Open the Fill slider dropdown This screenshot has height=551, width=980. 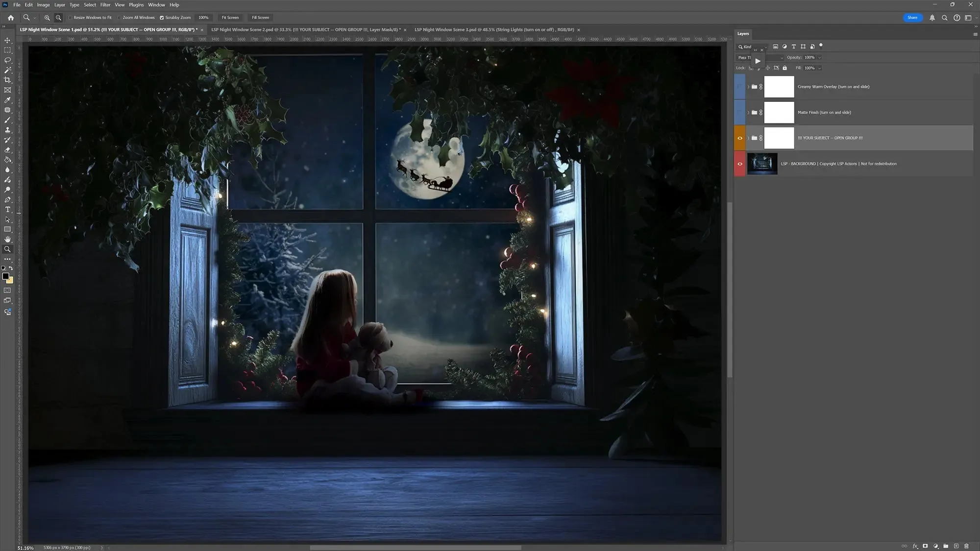tap(819, 68)
